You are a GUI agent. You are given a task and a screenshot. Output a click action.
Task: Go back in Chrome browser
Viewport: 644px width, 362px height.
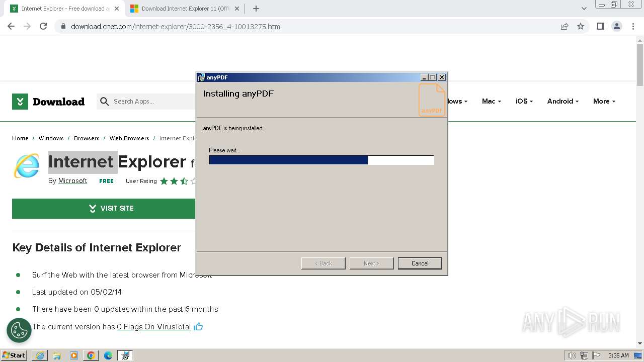(11, 26)
